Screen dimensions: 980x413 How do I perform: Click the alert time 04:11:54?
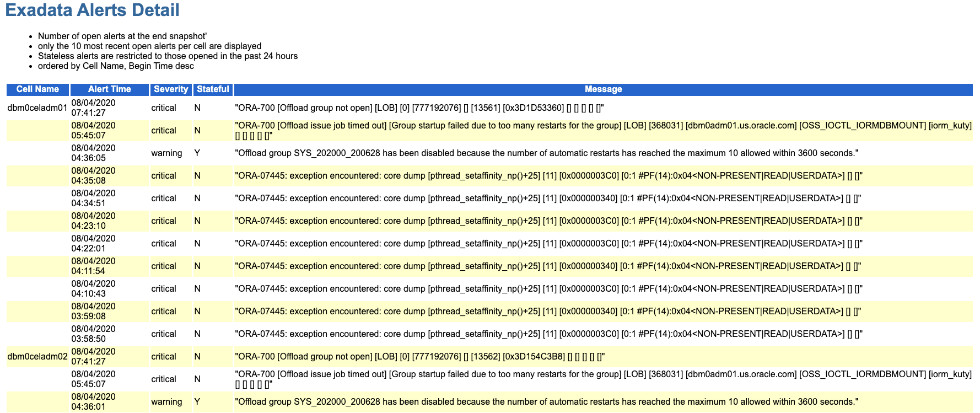point(94,266)
